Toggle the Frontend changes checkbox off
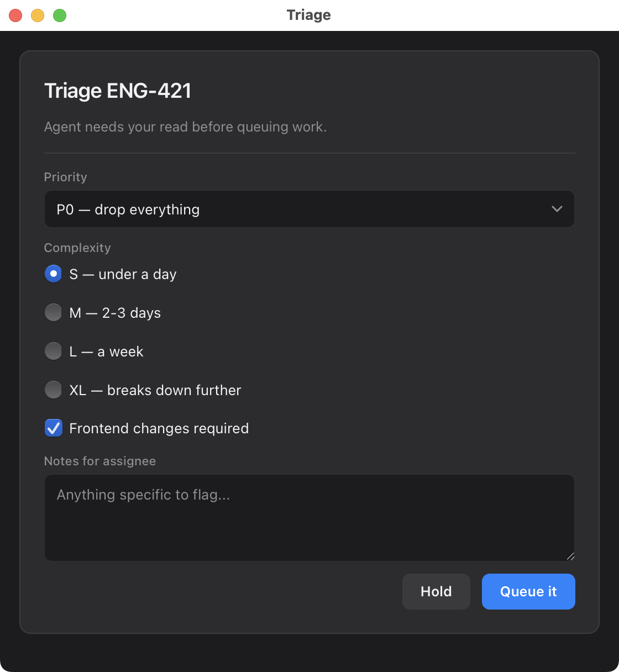Image resolution: width=619 pixels, height=672 pixels. coord(53,428)
